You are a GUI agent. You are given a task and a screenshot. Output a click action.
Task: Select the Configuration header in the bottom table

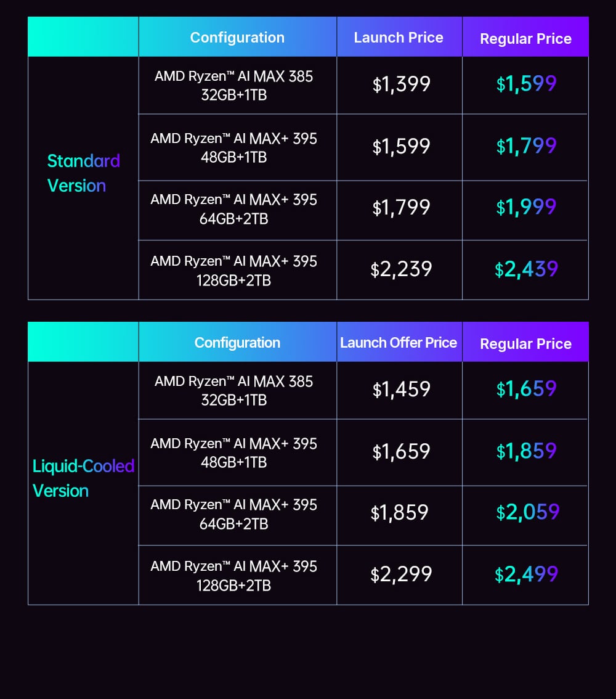237,343
